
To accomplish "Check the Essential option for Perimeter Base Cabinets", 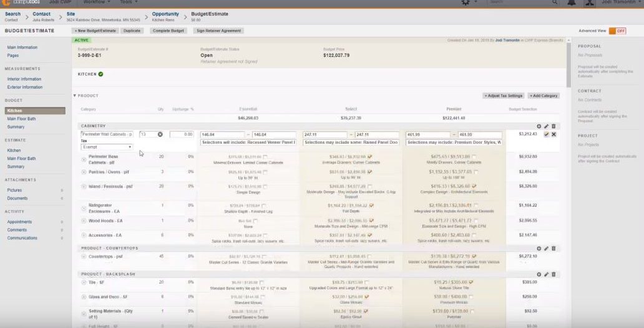I will click(x=265, y=157).
